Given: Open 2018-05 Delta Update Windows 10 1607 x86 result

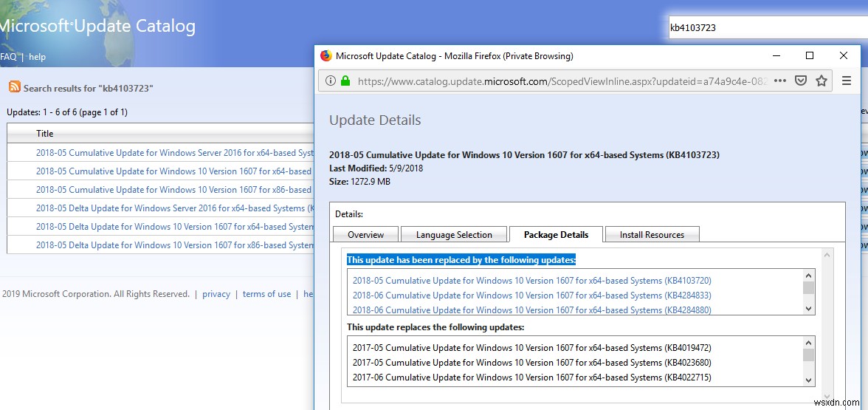Looking at the screenshot, I should [175, 245].
